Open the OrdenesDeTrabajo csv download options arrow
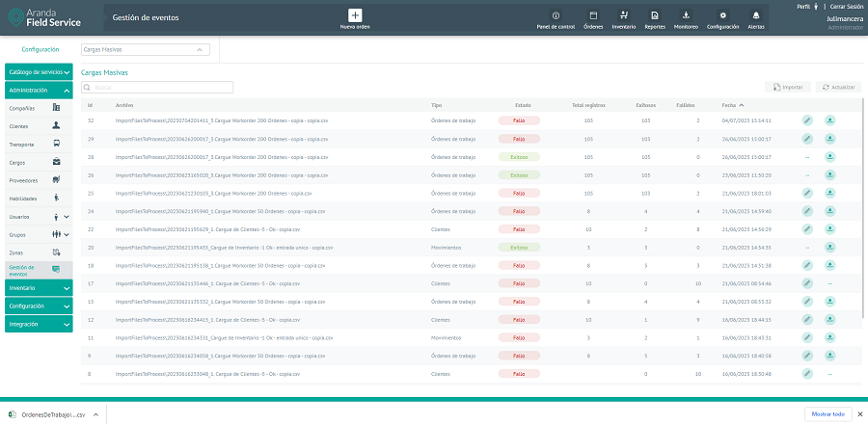 tap(95, 414)
